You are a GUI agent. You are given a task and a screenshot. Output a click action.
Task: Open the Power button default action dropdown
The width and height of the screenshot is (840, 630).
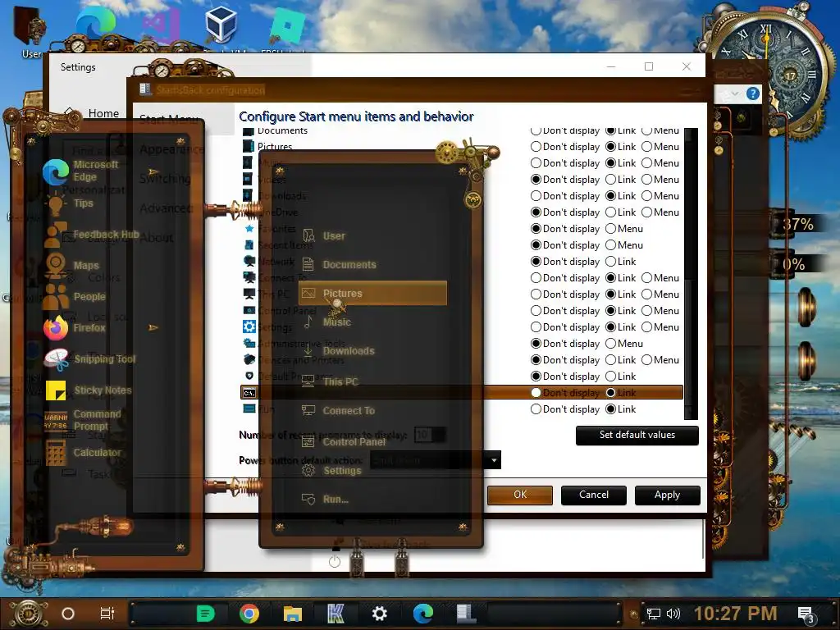click(x=435, y=460)
